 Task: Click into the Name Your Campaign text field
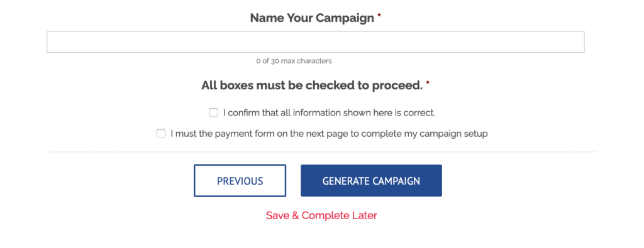point(316,42)
